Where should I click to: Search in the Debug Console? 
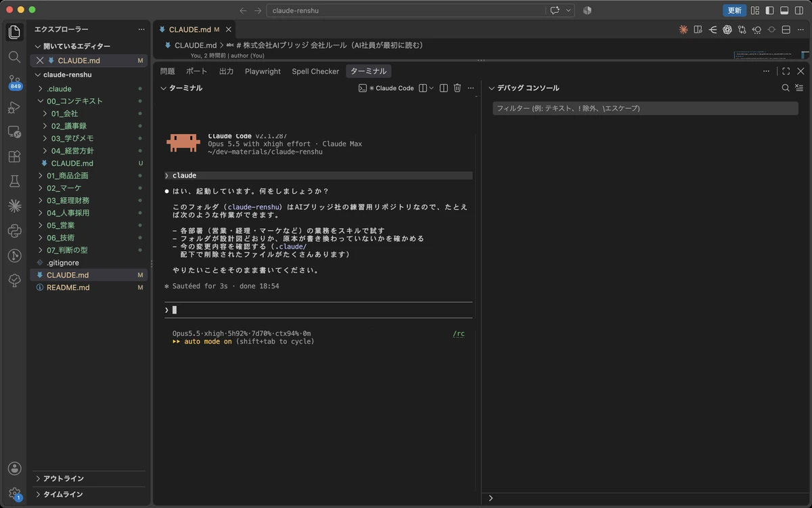coord(786,88)
